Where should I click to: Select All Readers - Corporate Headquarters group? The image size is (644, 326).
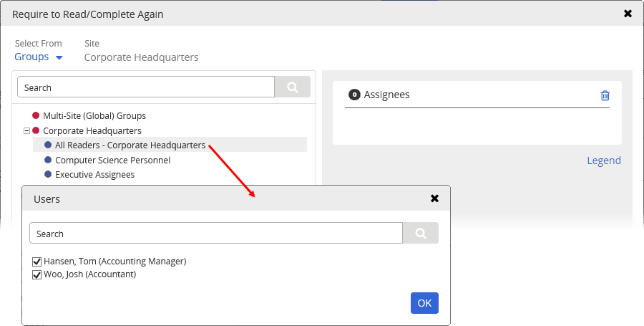(x=130, y=145)
